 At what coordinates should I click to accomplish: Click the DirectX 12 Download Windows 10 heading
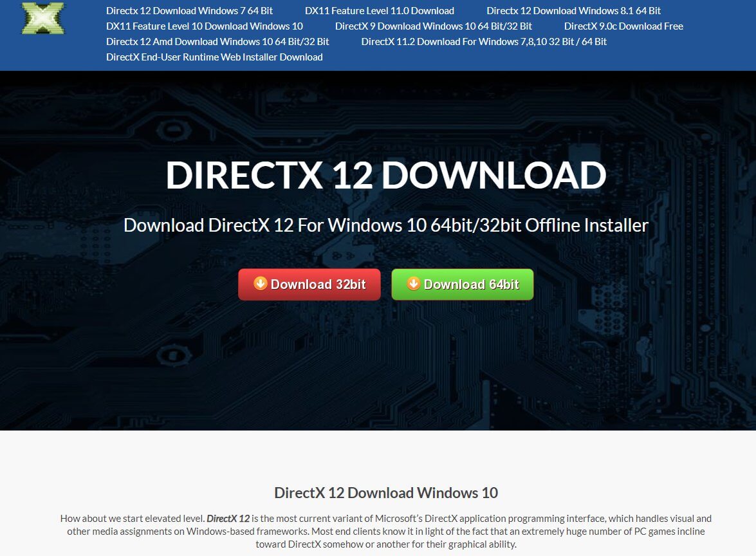[385, 493]
